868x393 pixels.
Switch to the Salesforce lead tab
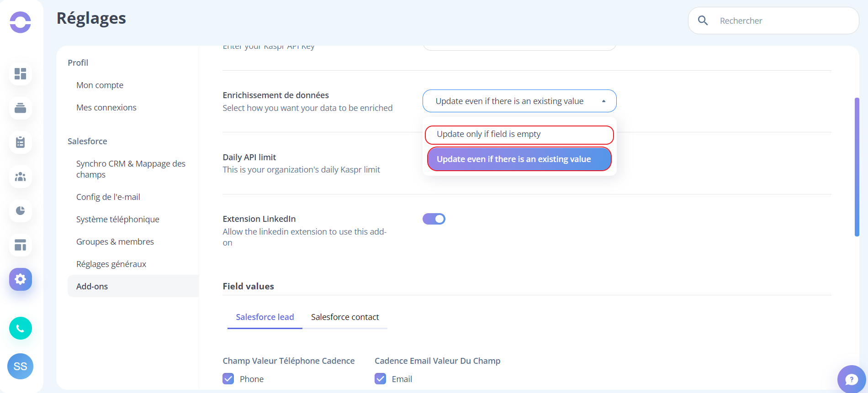tap(265, 317)
